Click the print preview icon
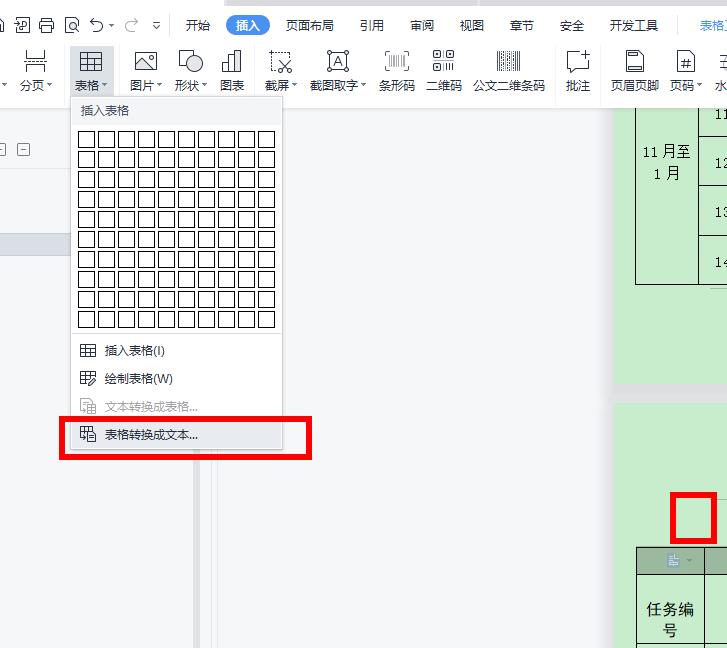This screenshot has width=727, height=648. 72,25
